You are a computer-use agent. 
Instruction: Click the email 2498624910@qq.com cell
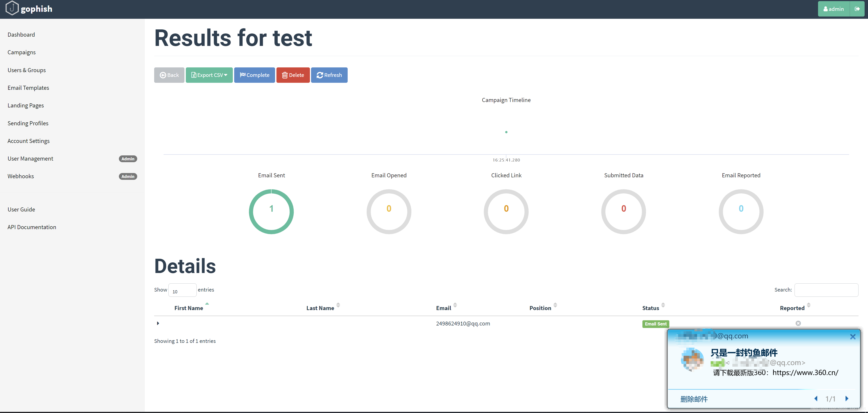(x=463, y=324)
